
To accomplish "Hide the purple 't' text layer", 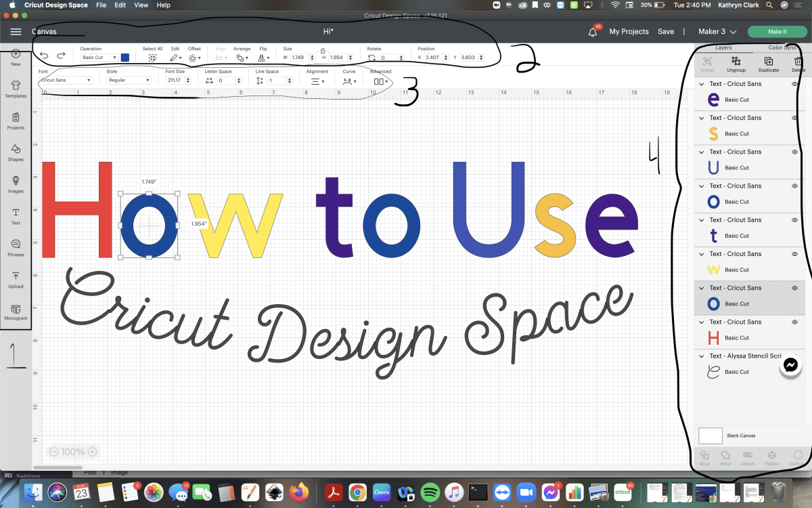I will tap(794, 220).
